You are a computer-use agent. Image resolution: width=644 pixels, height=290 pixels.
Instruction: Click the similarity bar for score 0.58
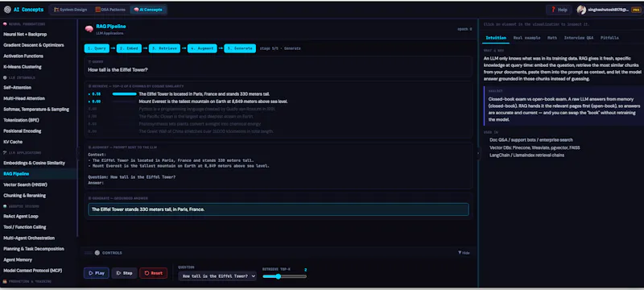[x=124, y=94]
